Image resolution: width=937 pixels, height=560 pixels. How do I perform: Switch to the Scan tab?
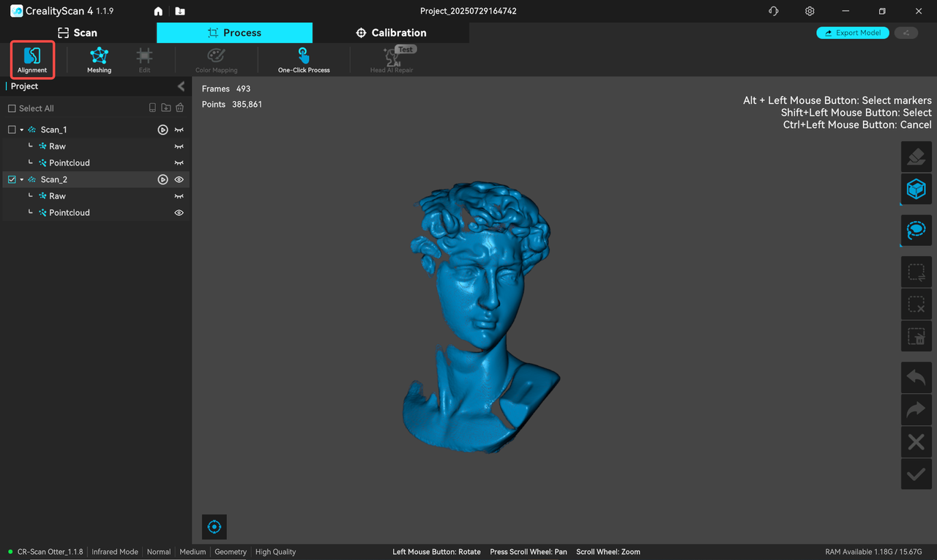point(78,33)
